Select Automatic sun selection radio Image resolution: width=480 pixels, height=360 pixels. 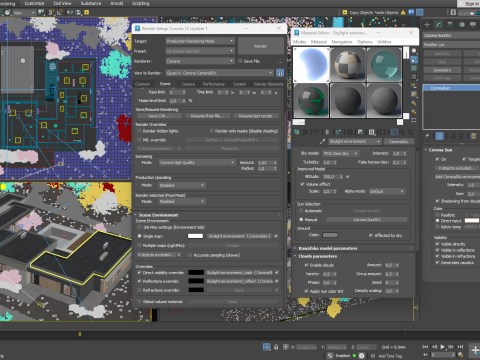click(301, 211)
